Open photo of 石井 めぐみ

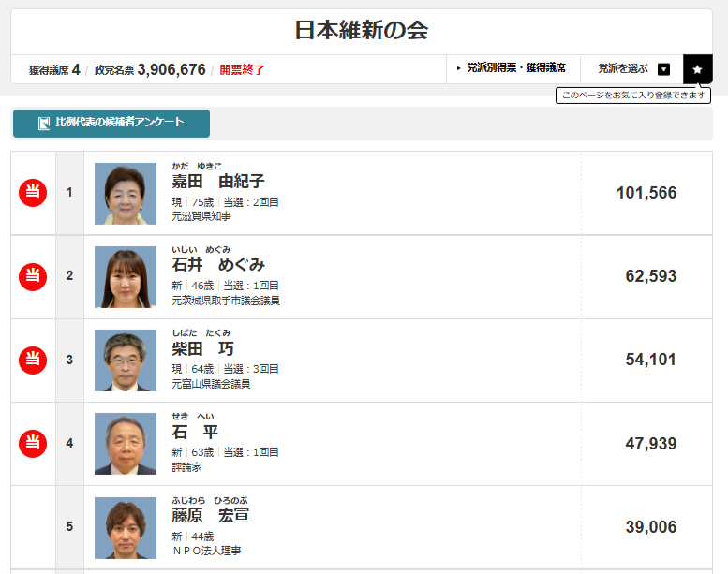click(x=126, y=277)
